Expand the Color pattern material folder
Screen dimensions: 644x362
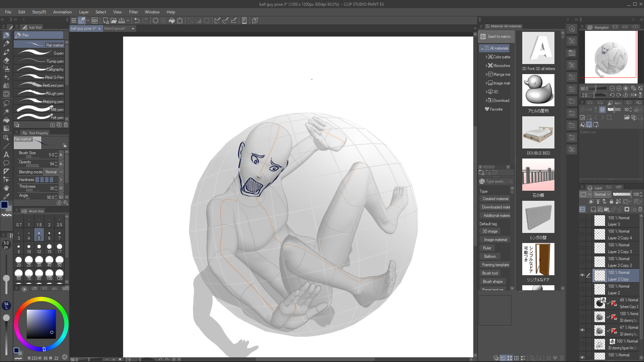click(x=486, y=57)
